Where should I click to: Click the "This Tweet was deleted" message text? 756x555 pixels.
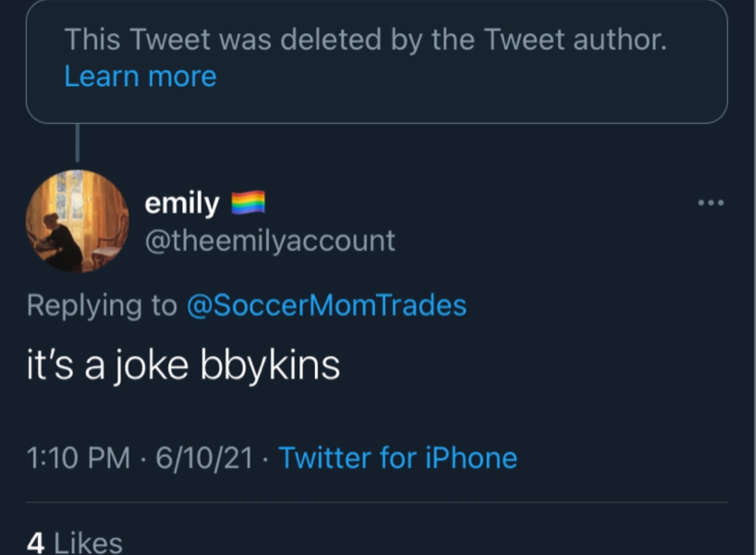click(366, 40)
